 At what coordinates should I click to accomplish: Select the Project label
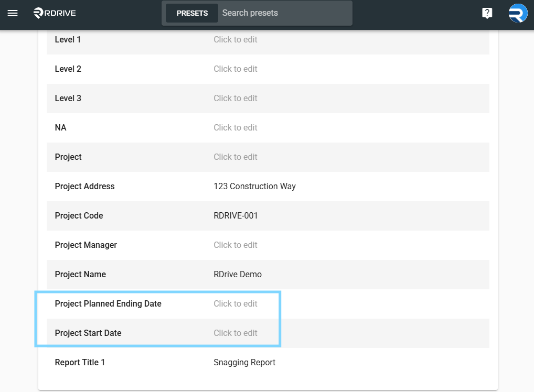tap(68, 157)
